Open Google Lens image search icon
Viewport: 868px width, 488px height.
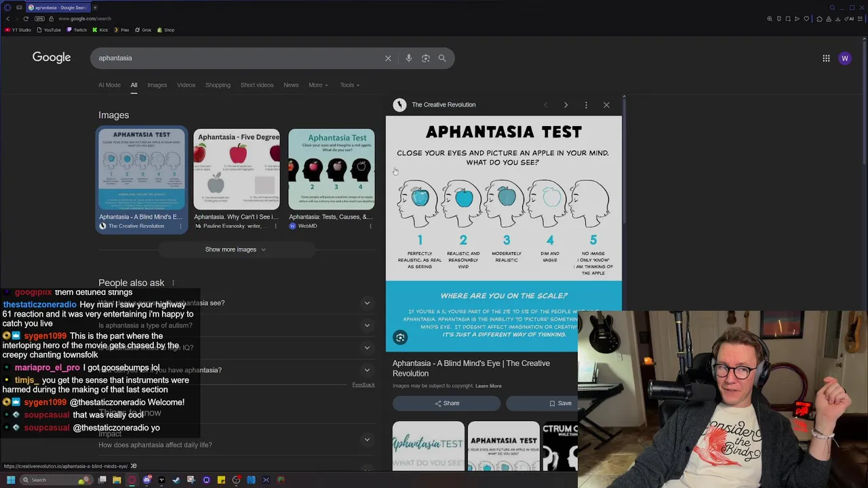(x=425, y=58)
